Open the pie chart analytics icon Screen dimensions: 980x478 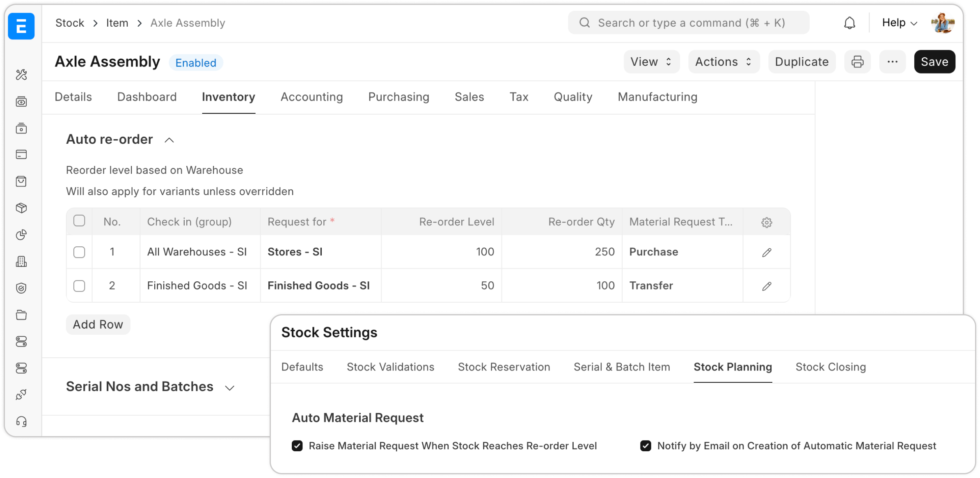21,235
